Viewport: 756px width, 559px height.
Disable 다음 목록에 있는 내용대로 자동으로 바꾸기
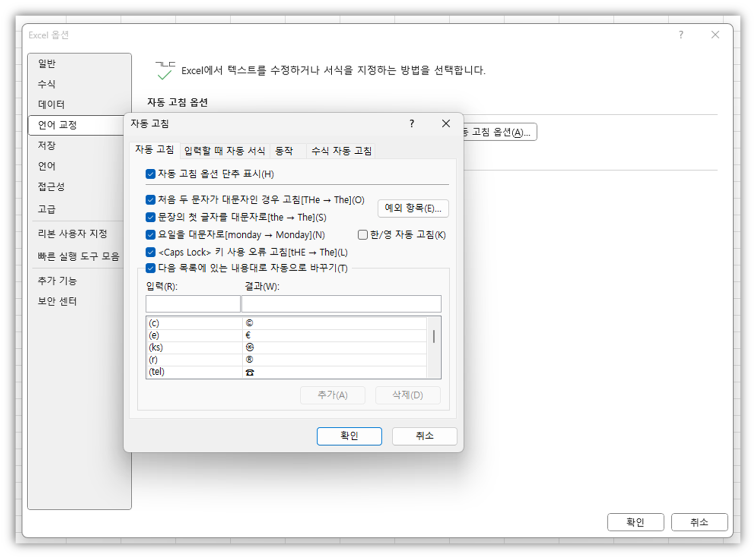tap(151, 268)
